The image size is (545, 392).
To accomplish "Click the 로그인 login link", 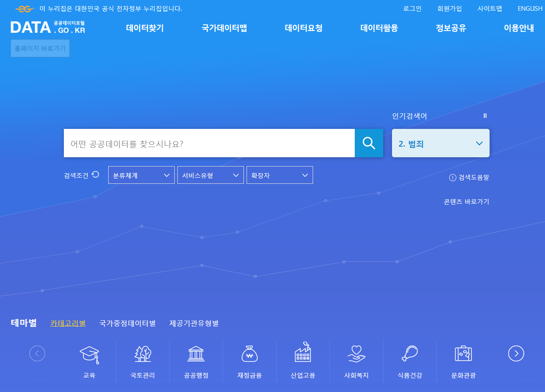I will tap(412, 8).
